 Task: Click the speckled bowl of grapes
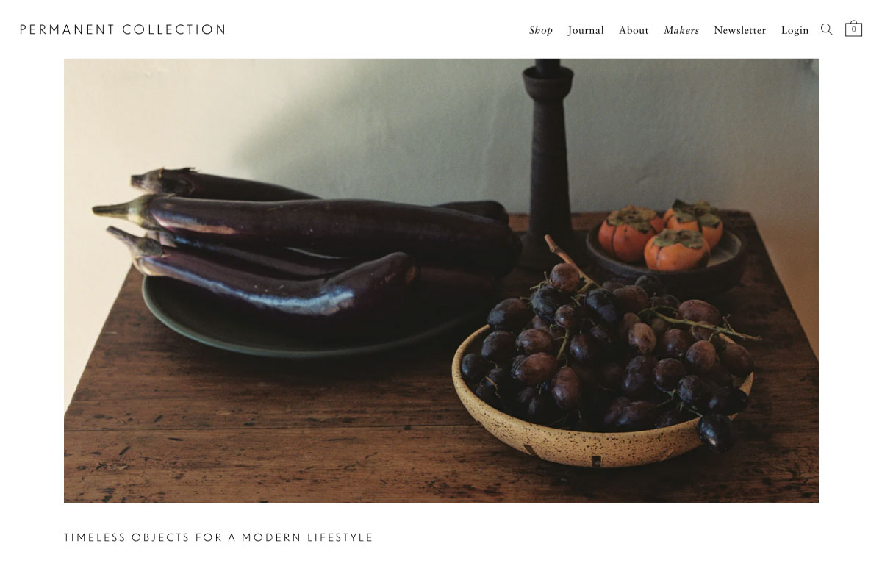point(603,382)
